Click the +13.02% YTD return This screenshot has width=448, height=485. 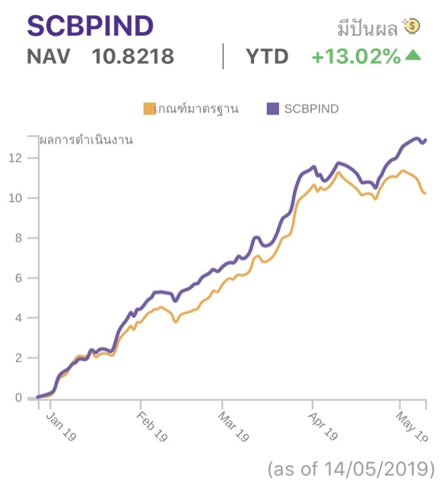(x=356, y=56)
